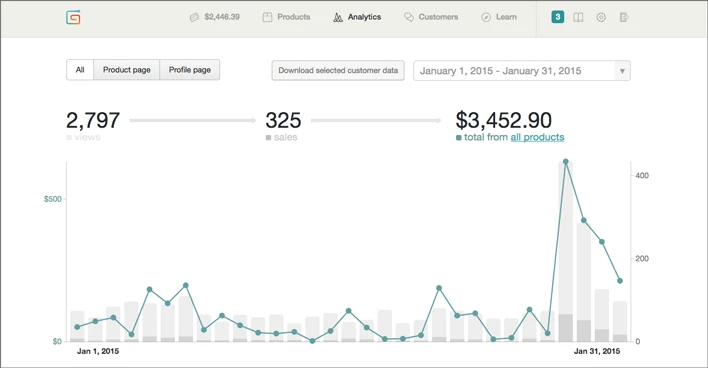Click the tallest views bar in chart
Image resolution: width=708 pixels, height=368 pixels.
pyautogui.click(x=565, y=252)
